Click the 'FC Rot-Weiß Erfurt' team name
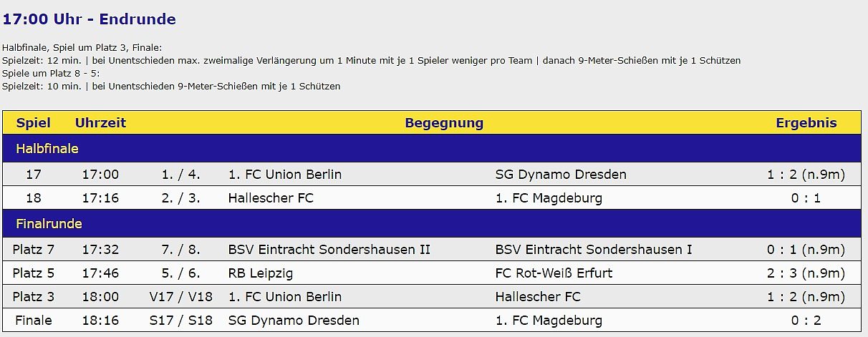Screen dimensions: 868x337 pos(554,273)
